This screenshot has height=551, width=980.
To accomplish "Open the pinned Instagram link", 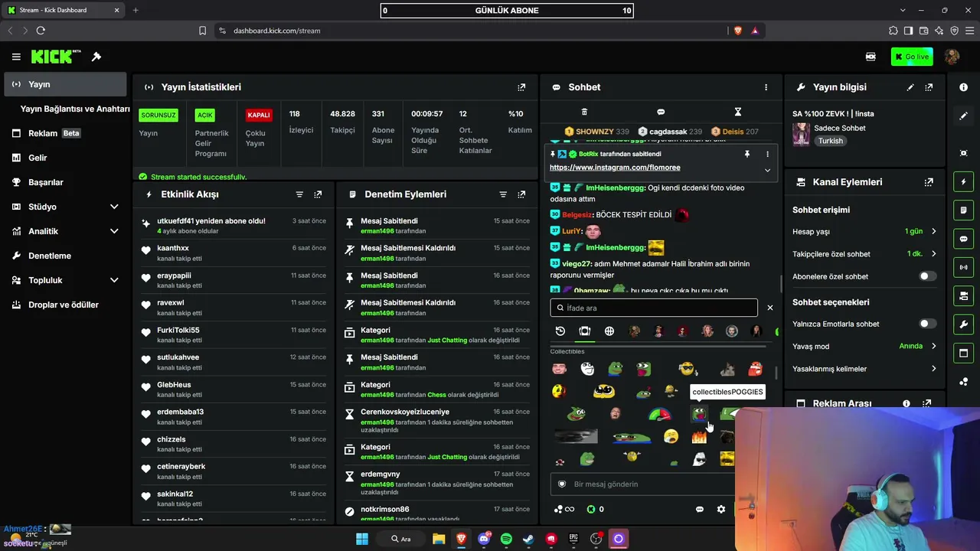I will click(615, 168).
